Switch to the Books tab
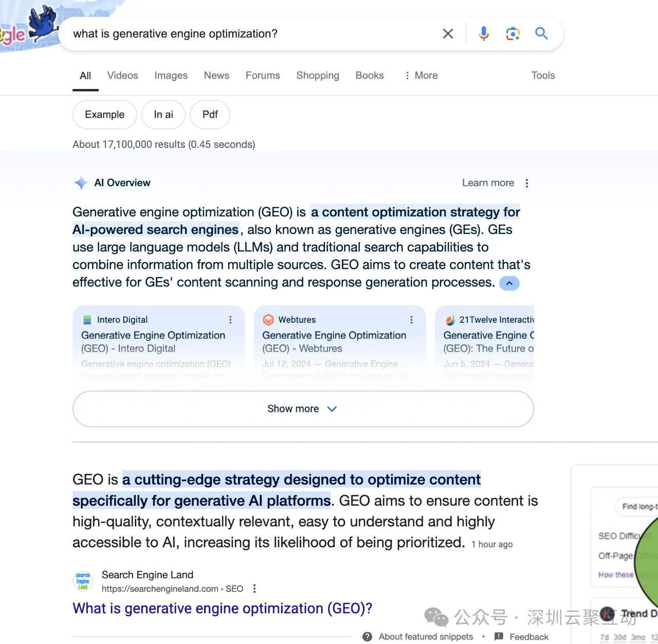658x644 pixels. [370, 76]
